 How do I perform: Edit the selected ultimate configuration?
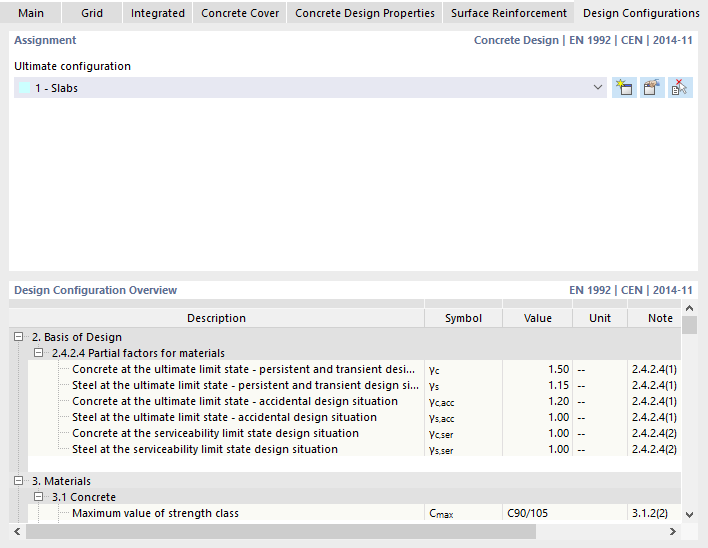coord(651,88)
